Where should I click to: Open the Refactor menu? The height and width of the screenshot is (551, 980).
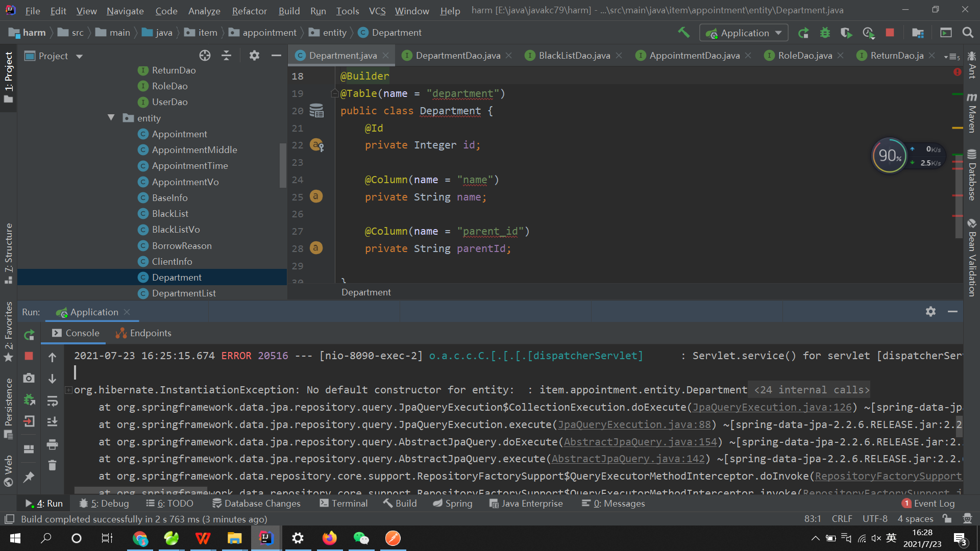pos(249,11)
